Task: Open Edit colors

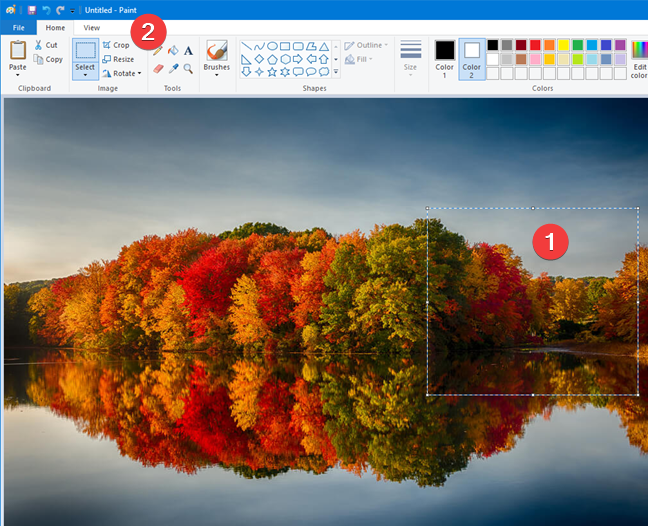Action: tap(639, 59)
